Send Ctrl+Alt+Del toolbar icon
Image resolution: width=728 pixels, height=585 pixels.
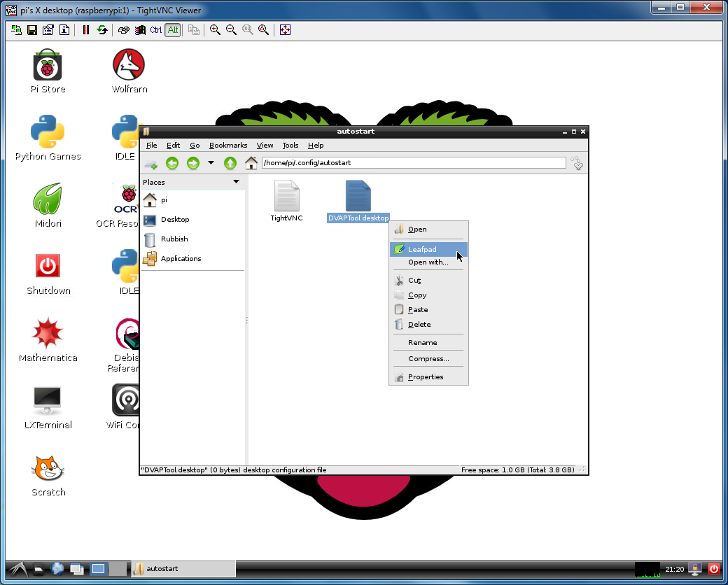click(123, 30)
